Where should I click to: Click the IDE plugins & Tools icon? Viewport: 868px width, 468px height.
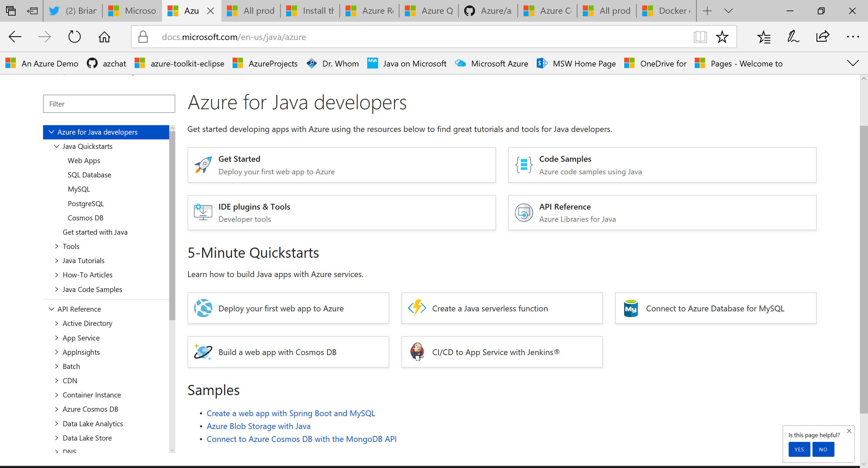click(203, 212)
